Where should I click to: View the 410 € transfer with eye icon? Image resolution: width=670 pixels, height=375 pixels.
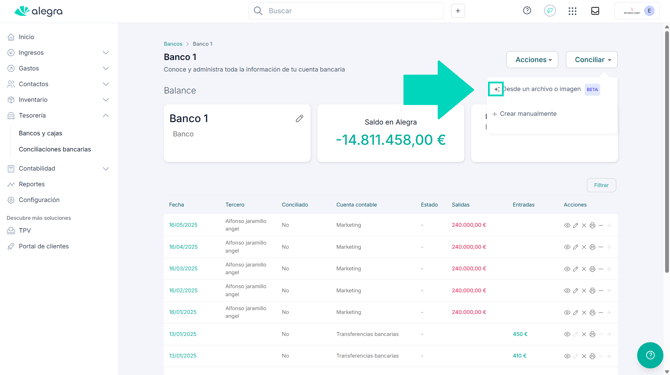567,356
